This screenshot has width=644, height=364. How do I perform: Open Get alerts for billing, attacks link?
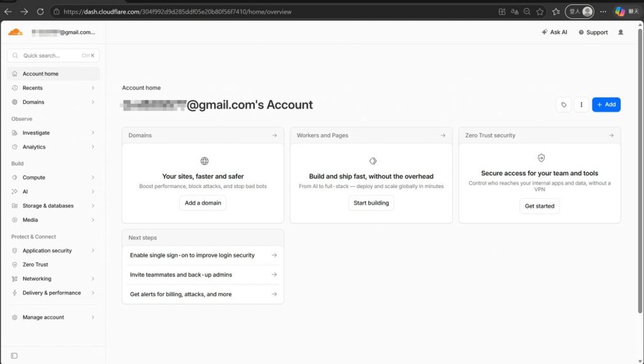(203, 294)
